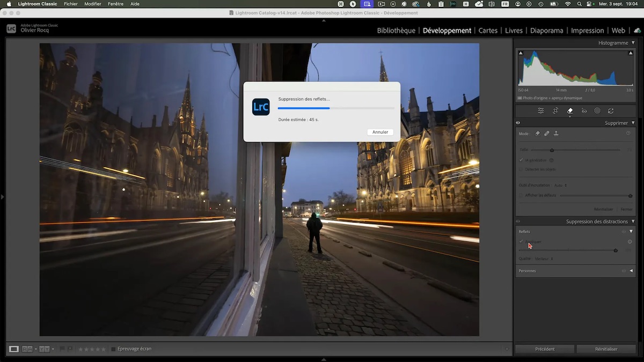Collapse the Histogramme panel
The image size is (644, 362).
(633, 43)
